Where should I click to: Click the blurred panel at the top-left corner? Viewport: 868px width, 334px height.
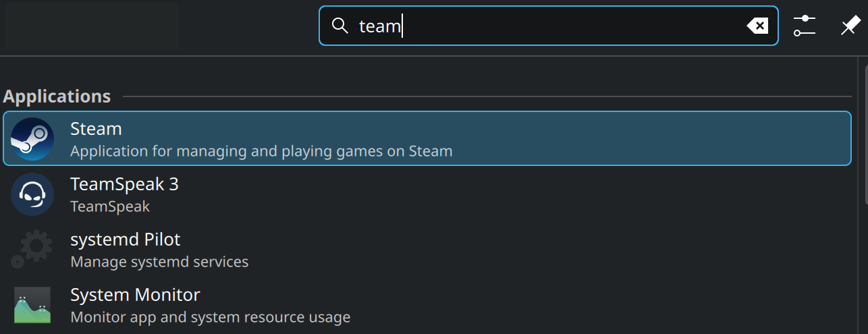click(x=92, y=26)
